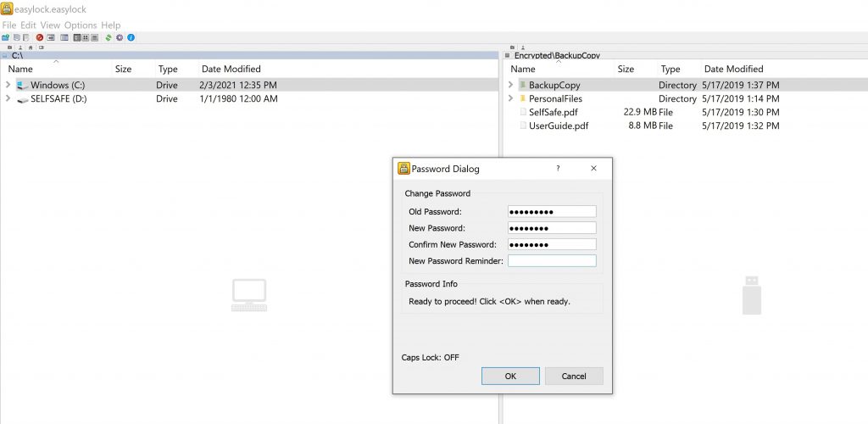This screenshot has height=424, width=868.
Task: Click the SELFSAFE (D:) drive icon
Action: click(22, 99)
